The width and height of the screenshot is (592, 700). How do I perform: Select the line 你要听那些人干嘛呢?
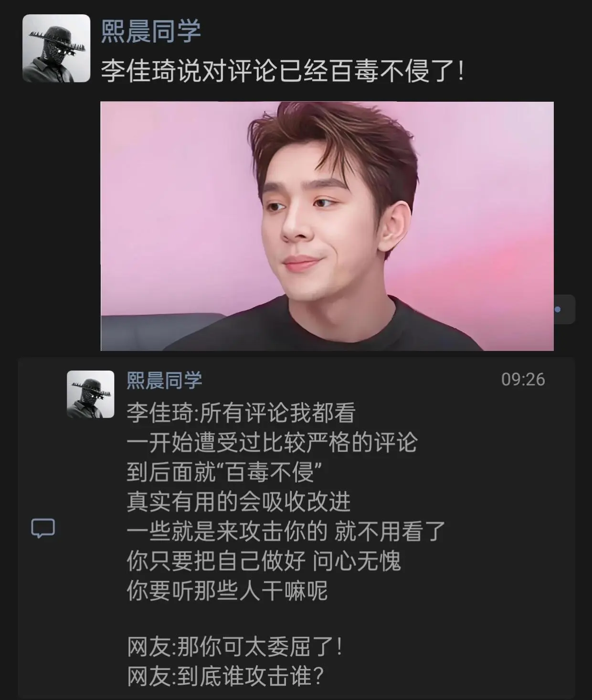click(x=227, y=591)
